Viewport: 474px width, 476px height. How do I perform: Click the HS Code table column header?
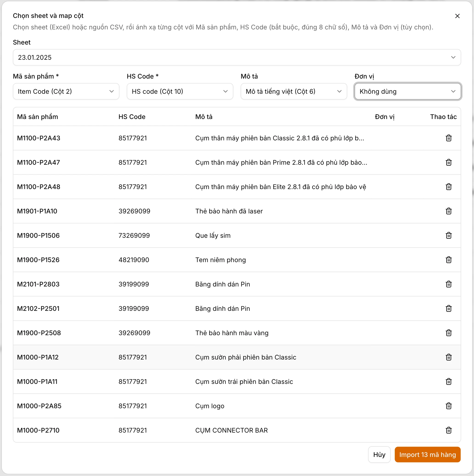tap(132, 117)
